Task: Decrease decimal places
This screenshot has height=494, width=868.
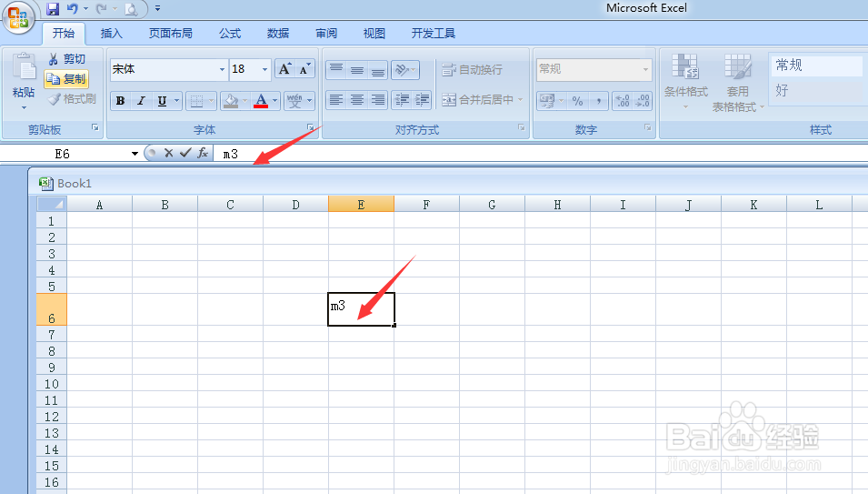Action: (643, 101)
